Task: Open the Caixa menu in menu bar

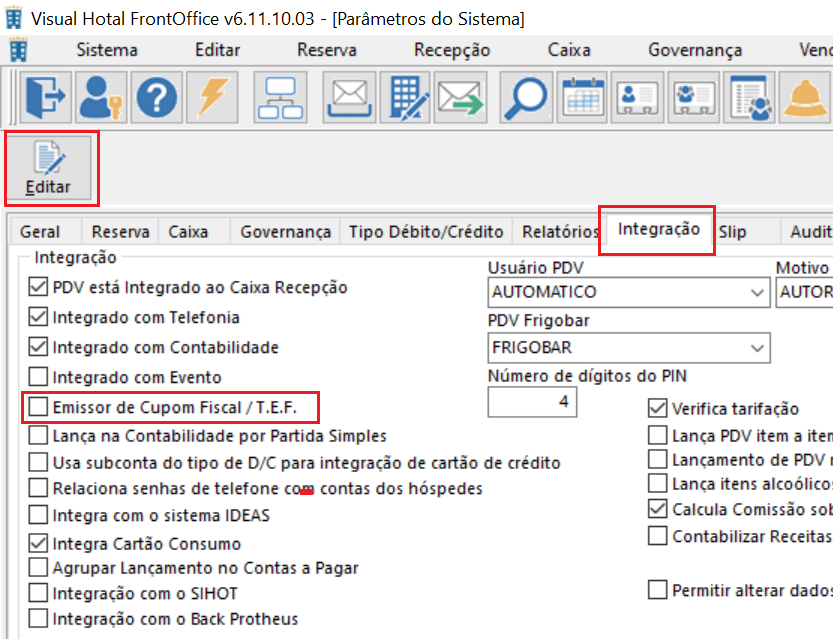Action: [x=569, y=50]
